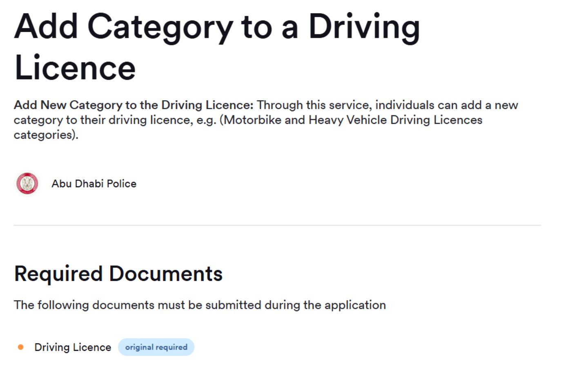The width and height of the screenshot is (588, 368).
Task: Select the requirement badge next to Driving Licence
Action: tap(156, 347)
